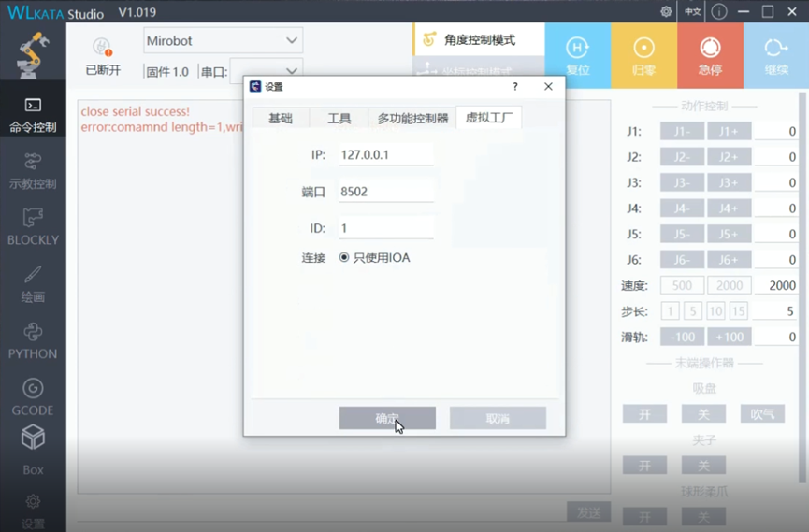Set speed preset 500
The image size is (809, 532).
coord(682,285)
